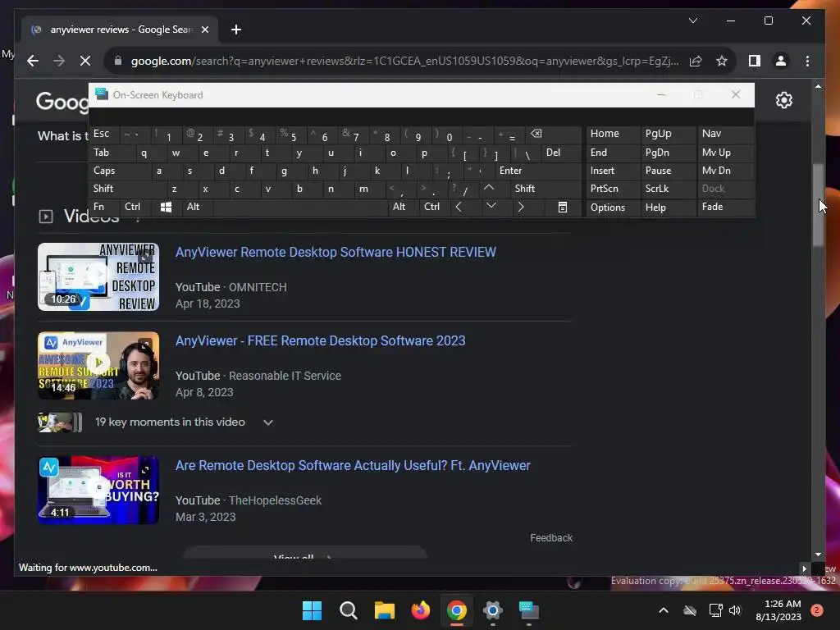Open clock and date 1:26 AM in taskbar
Screen dimensions: 840x630
pos(778,610)
